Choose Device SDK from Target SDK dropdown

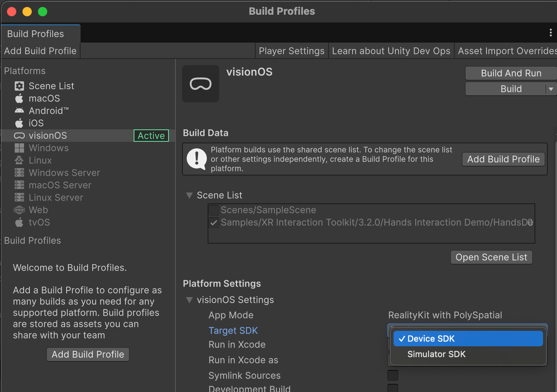(x=468, y=339)
